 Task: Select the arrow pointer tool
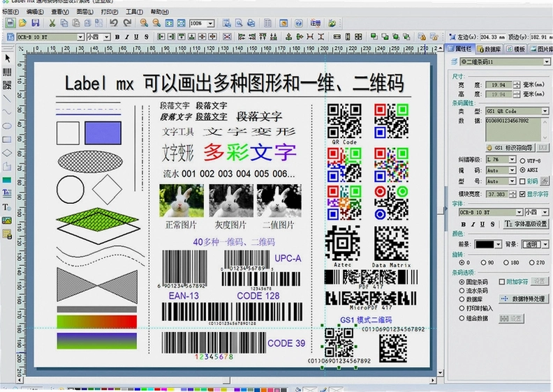[8, 58]
